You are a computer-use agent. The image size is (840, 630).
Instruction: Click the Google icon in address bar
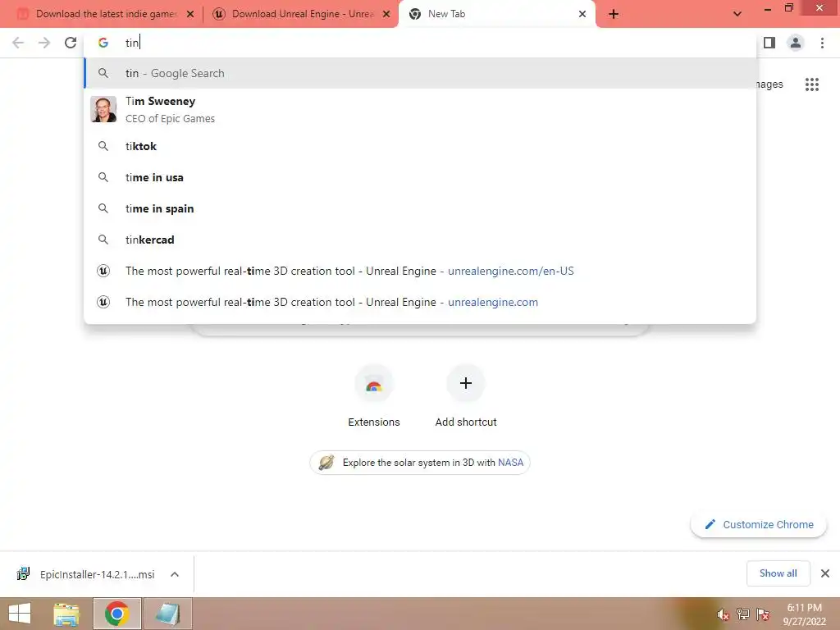point(103,43)
